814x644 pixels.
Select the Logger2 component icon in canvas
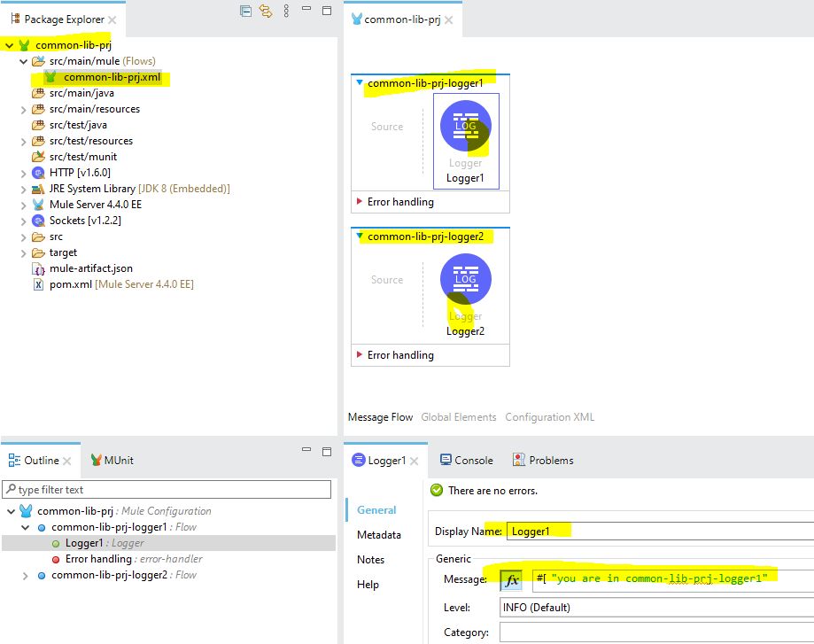coord(465,280)
